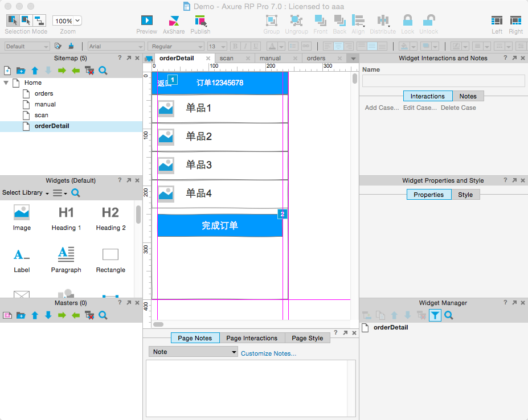Open the Select Library dropdown
The height and width of the screenshot is (420, 528).
coord(26,192)
